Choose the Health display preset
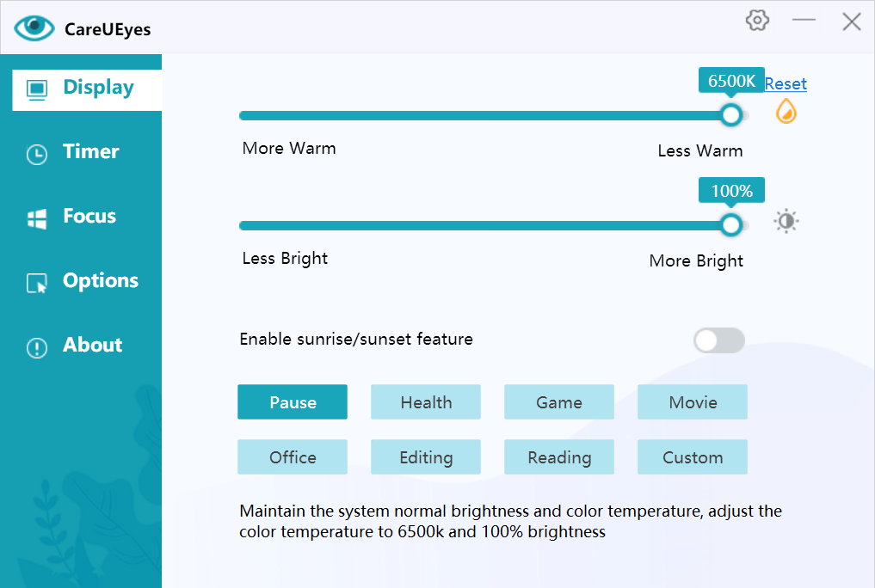The width and height of the screenshot is (875, 588). tap(426, 402)
